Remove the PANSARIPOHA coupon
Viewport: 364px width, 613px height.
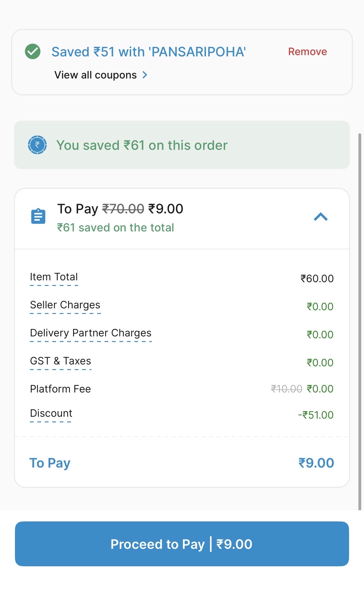307,52
